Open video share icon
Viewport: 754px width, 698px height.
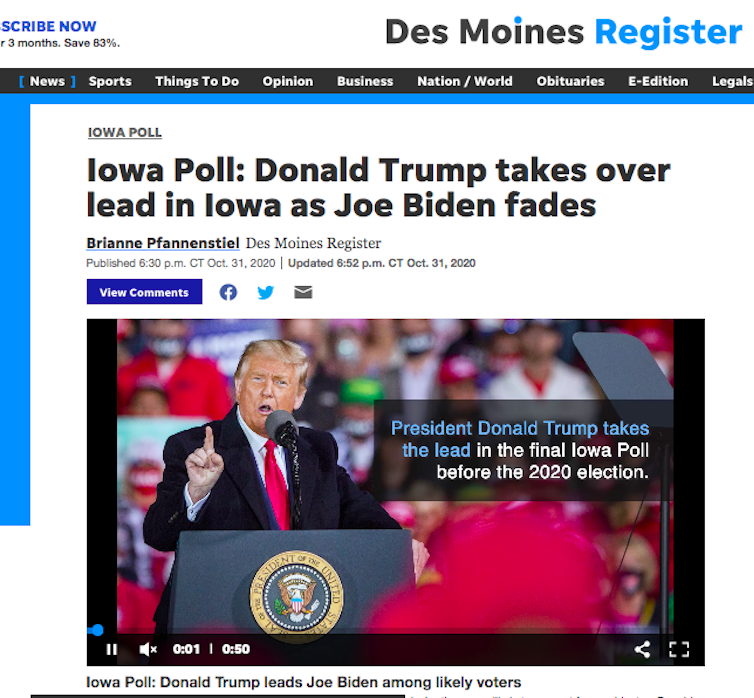pyautogui.click(x=642, y=649)
